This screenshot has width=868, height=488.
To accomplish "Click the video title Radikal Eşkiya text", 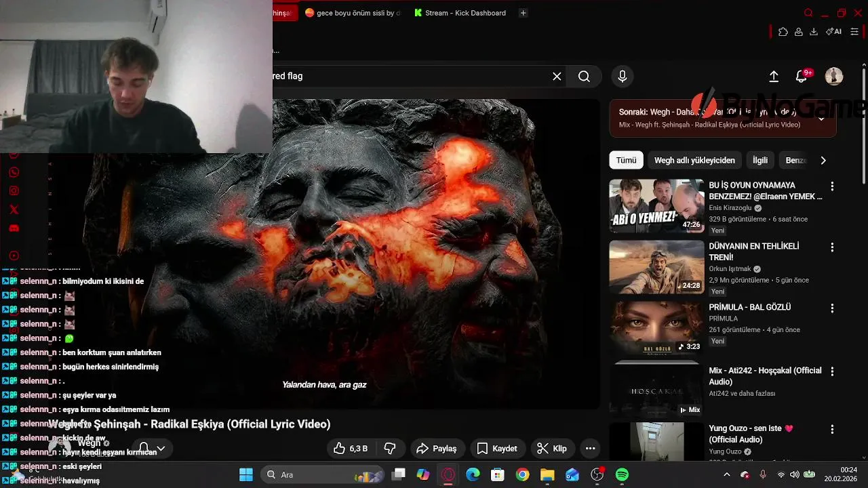I will point(189,424).
